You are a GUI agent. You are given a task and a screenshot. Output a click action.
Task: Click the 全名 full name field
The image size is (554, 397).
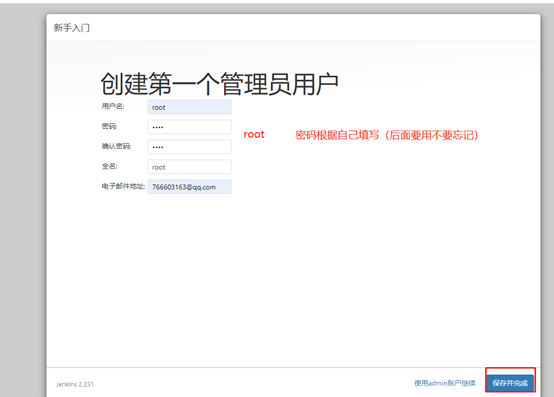pyautogui.click(x=189, y=167)
